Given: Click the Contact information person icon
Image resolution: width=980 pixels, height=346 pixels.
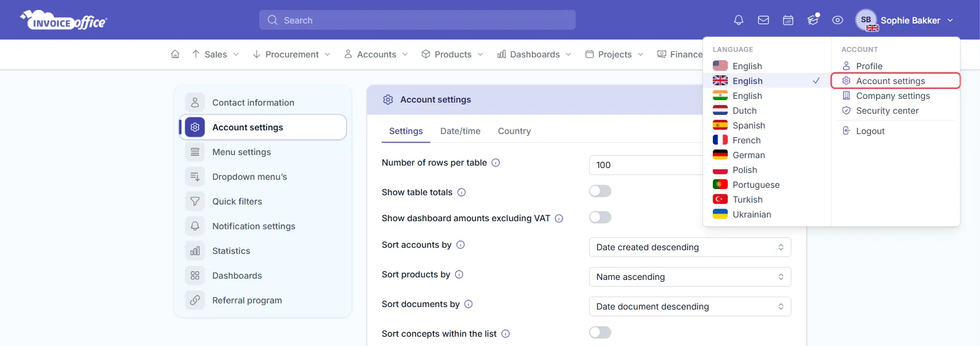Looking at the screenshot, I should (x=195, y=103).
